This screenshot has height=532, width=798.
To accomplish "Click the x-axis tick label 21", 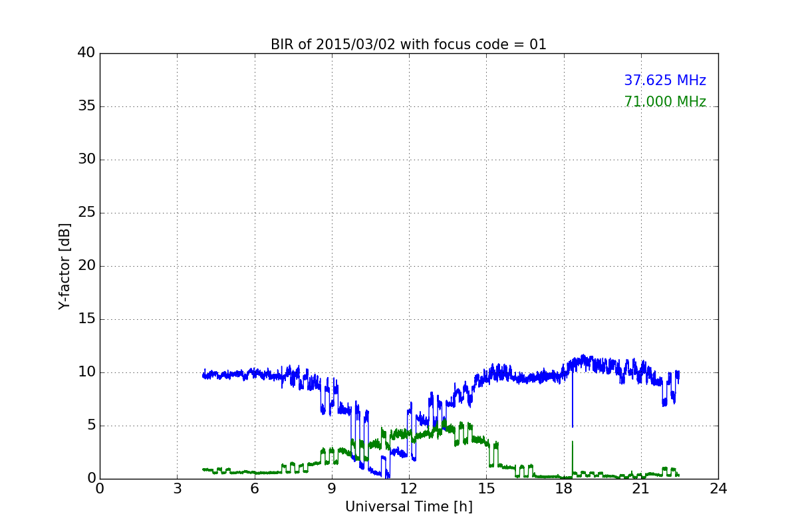I will (x=640, y=489).
